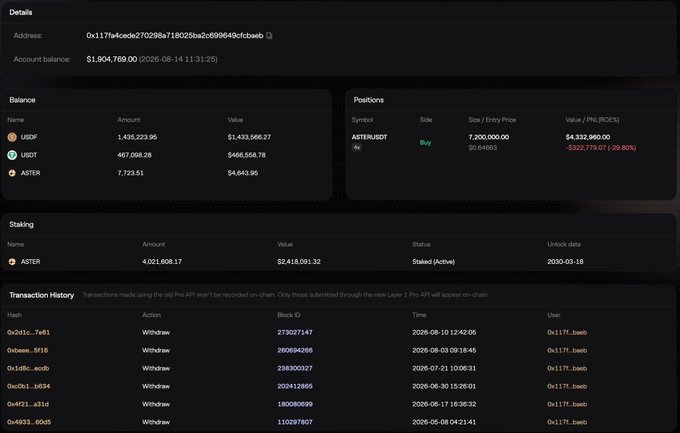
Task: Open block ID 273027147
Action: tap(295, 332)
